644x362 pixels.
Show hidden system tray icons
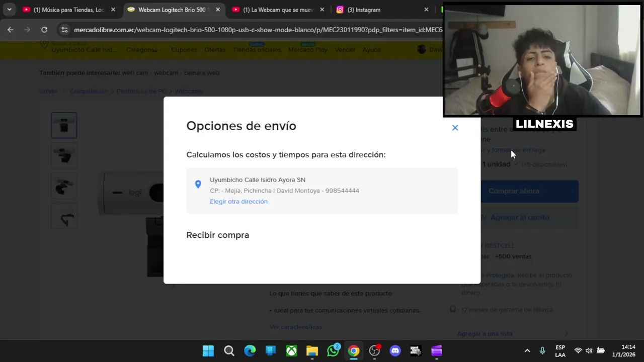(x=527, y=351)
